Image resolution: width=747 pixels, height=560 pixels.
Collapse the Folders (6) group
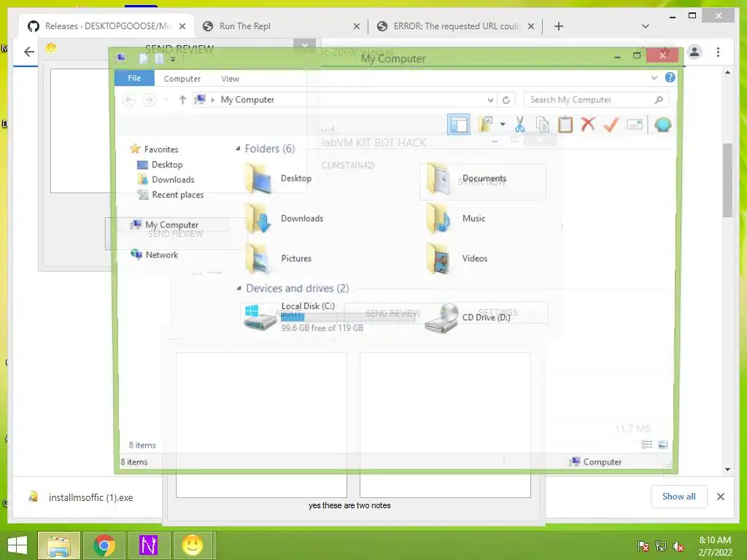coord(238,149)
